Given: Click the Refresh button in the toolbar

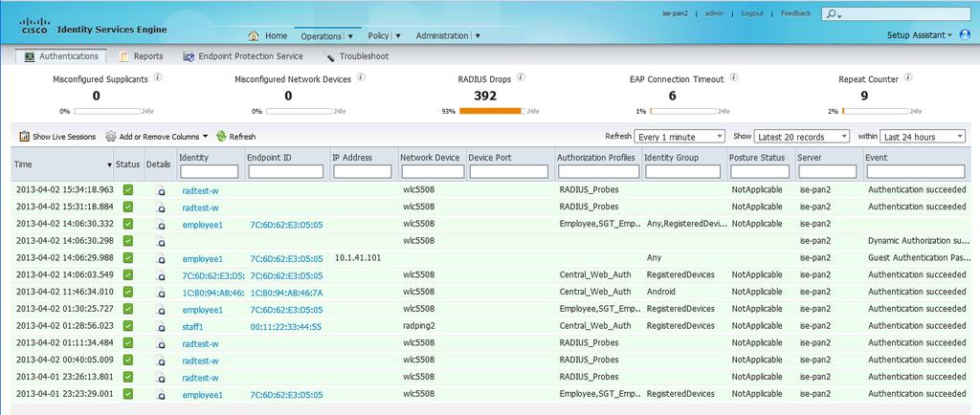Looking at the screenshot, I should [x=236, y=137].
